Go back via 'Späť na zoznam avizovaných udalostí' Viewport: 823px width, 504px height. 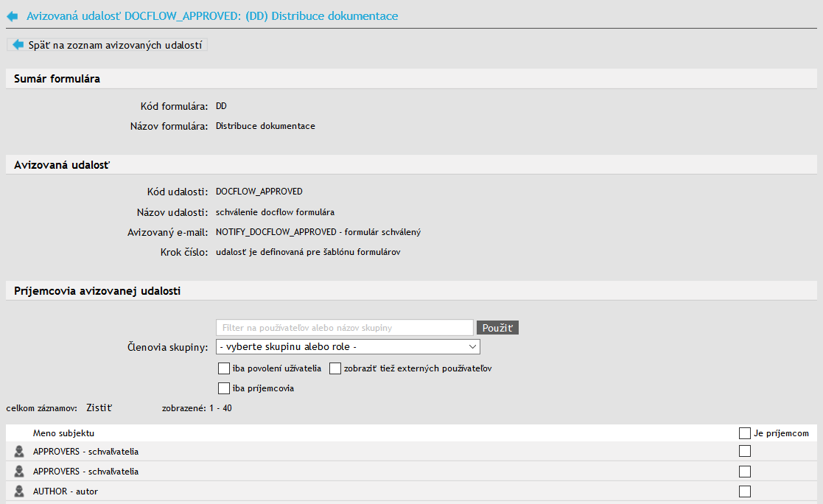[115, 45]
